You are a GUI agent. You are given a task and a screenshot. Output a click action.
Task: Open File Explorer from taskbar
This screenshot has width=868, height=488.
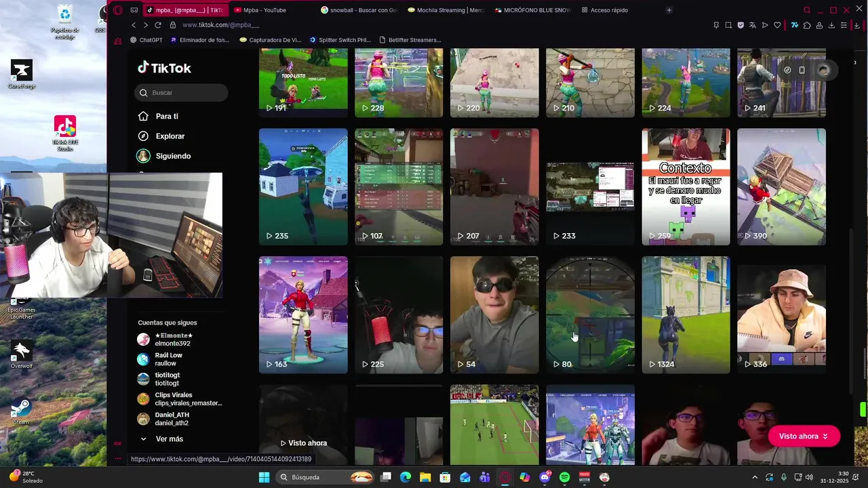click(x=425, y=477)
